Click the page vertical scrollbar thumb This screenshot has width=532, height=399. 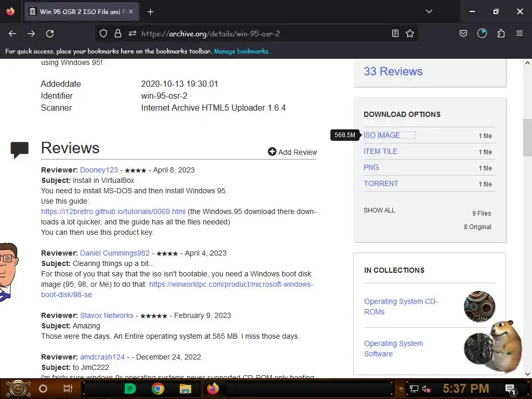tap(527, 137)
